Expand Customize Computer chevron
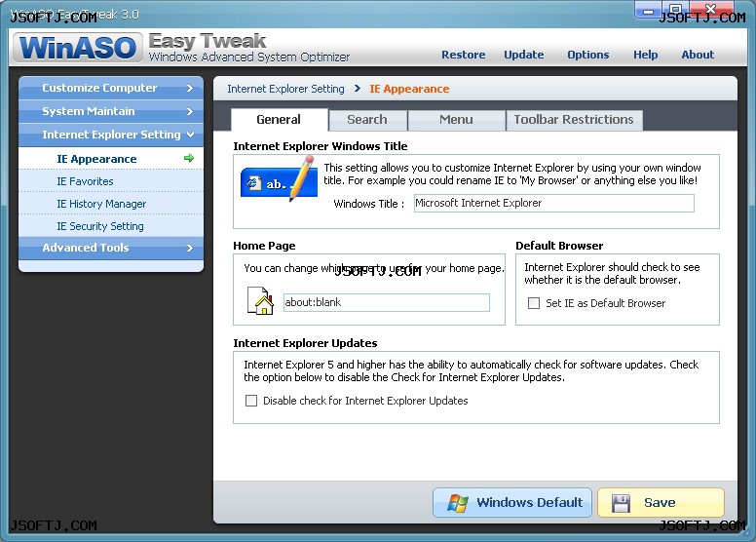Image resolution: width=756 pixels, height=542 pixels. (189, 88)
